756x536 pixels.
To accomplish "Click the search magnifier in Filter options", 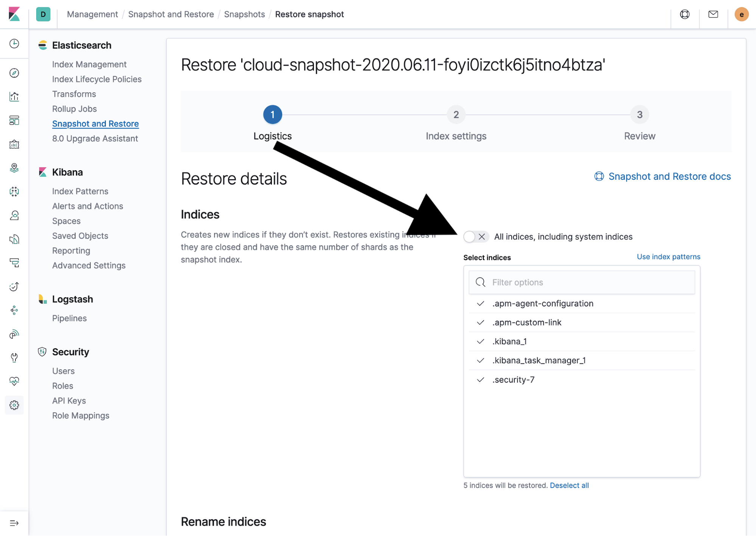I will 480,282.
